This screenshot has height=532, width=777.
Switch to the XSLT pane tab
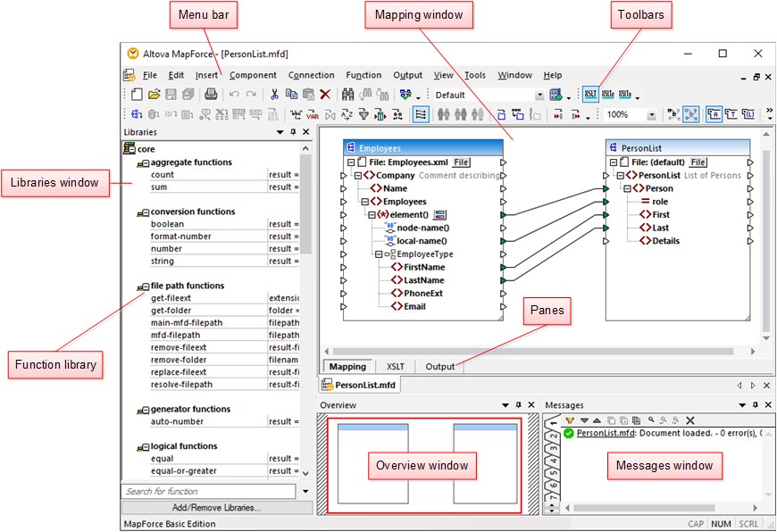(396, 367)
